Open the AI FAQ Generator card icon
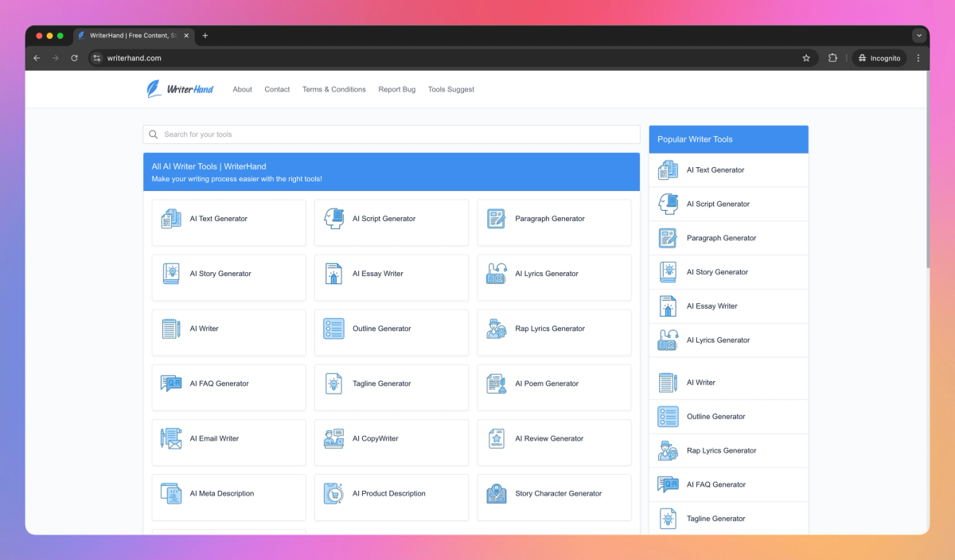This screenshot has height=560, width=955. (x=171, y=383)
